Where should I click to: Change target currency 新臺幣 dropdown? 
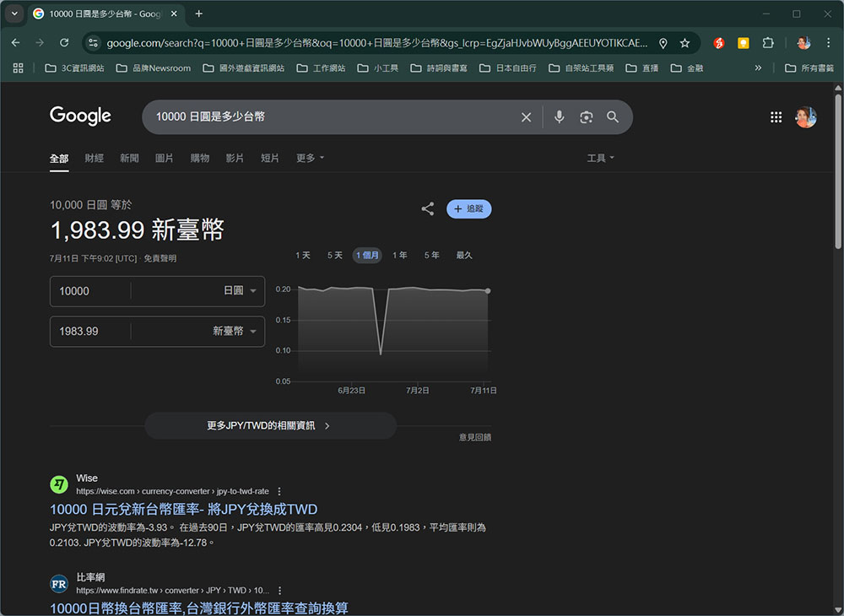coord(234,331)
